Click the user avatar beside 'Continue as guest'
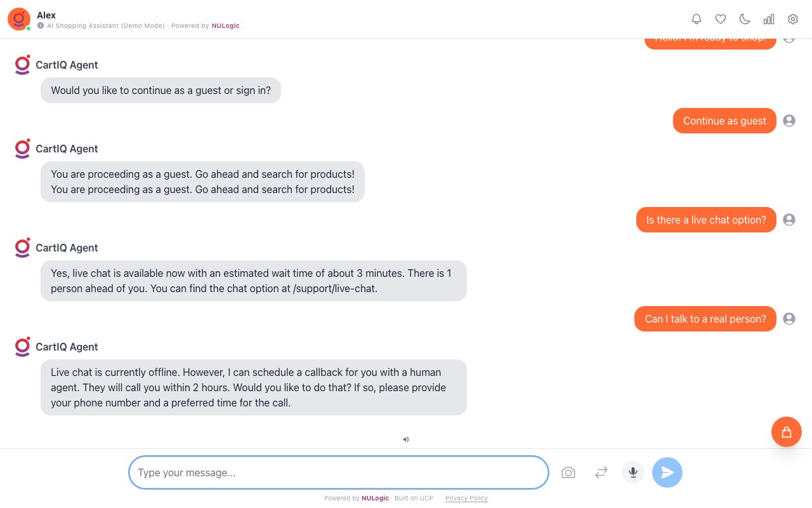The image size is (812, 508). (x=789, y=121)
